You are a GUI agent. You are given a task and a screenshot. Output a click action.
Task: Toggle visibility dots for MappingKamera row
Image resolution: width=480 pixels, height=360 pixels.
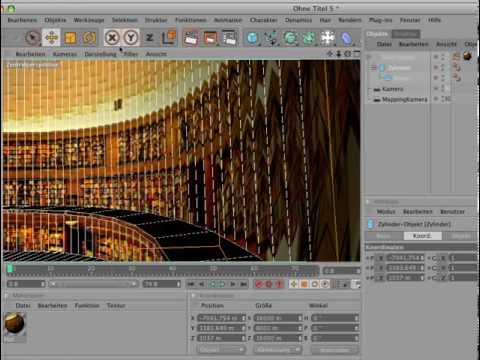click(x=443, y=99)
